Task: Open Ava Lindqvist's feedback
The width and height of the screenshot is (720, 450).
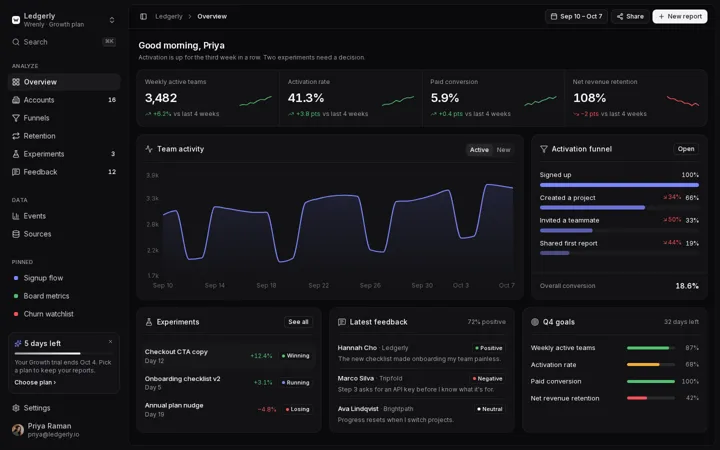Action: pos(422,414)
